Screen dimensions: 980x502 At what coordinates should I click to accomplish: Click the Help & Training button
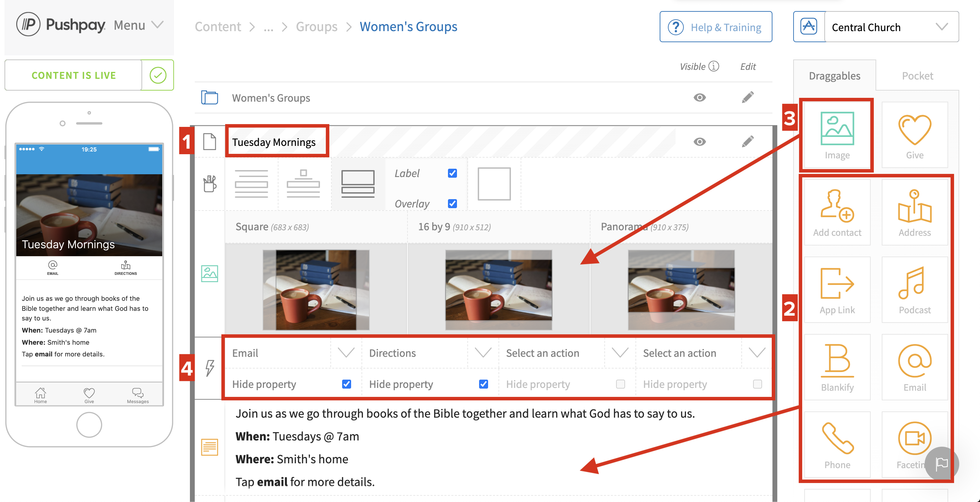tap(715, 27)
